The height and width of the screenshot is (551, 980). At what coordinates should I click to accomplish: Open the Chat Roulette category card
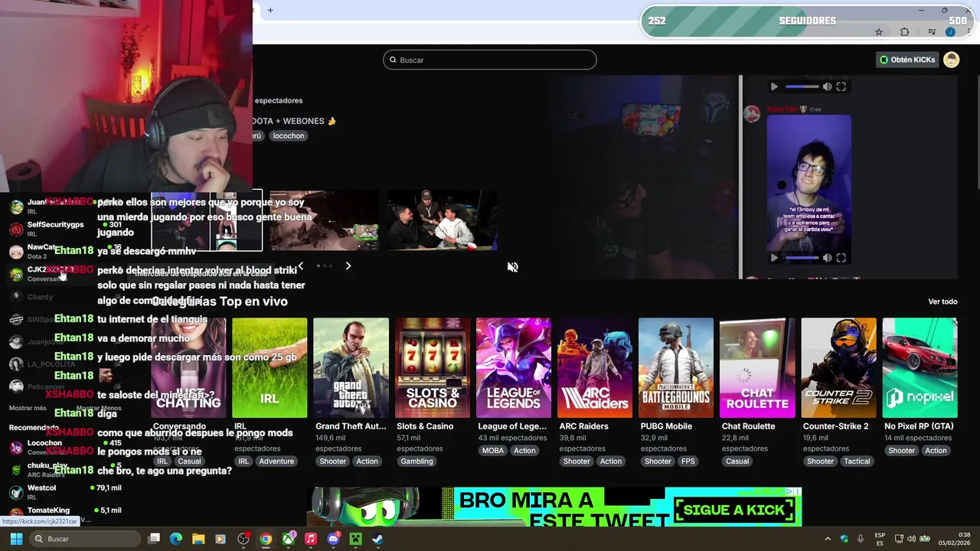pyautogui.click(x=757, y=368)
